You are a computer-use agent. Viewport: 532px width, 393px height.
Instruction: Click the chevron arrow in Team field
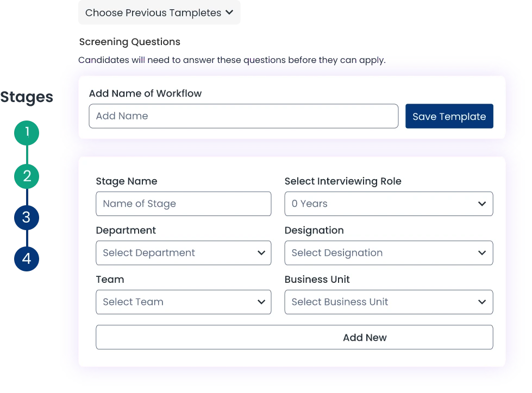[261, 302]
